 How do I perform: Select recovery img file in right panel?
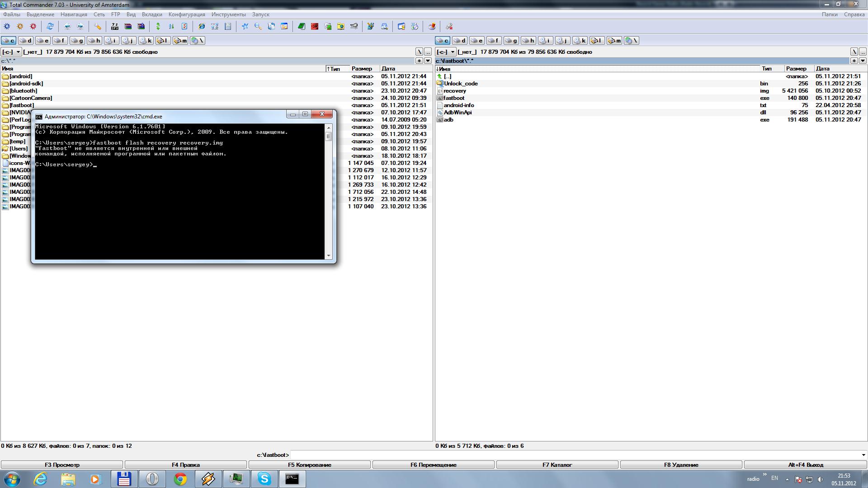click(x=651, y=91)
